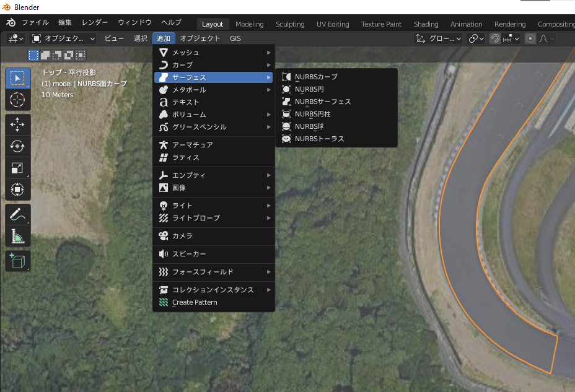Enable the subtract selection mode icon
This screenshot has width=575, height=392.
pyautogui.click(x=57, y=55)
